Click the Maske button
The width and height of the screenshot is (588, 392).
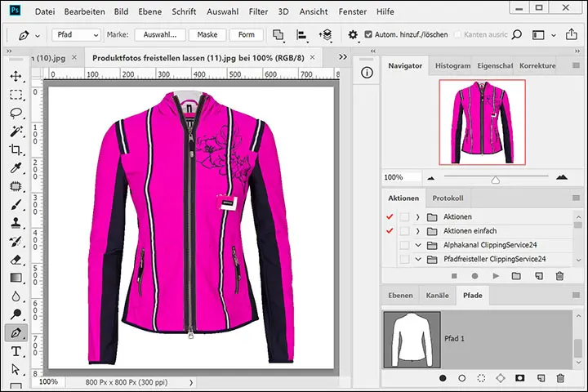[207, 35]
